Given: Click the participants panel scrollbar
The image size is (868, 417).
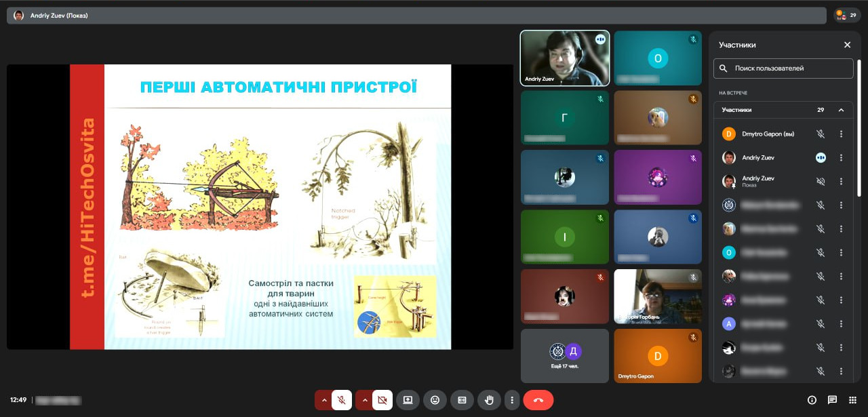Looking at the screenshot, I should click(x=859, y=129).
